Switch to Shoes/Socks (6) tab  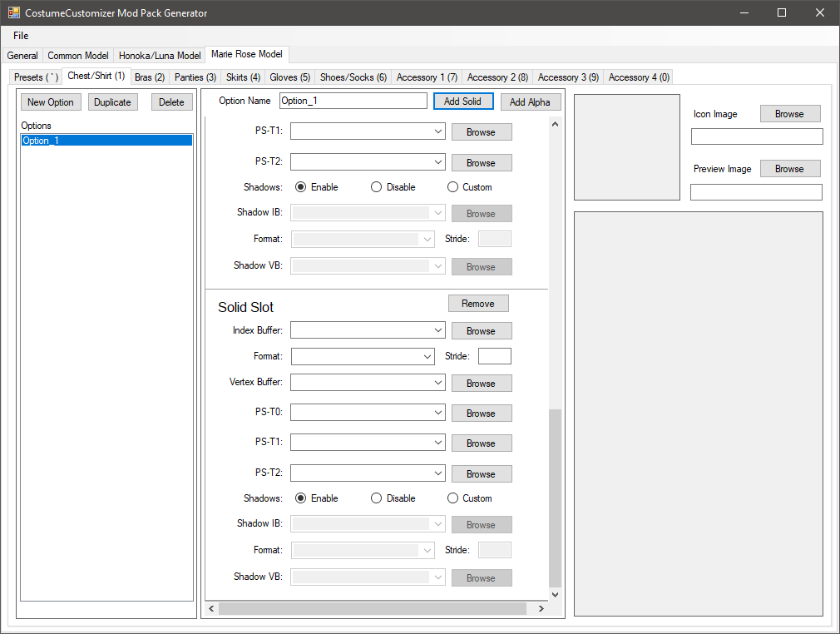353,77
